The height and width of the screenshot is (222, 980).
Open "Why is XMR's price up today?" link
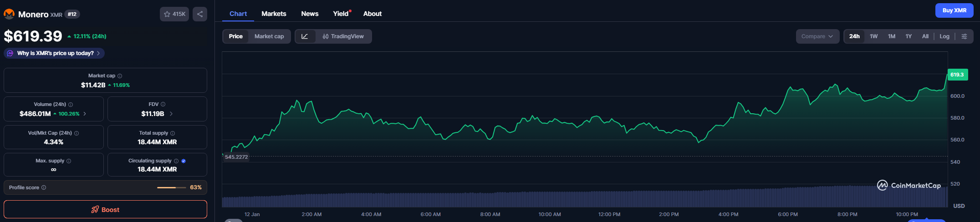click(x=54, y=53)
